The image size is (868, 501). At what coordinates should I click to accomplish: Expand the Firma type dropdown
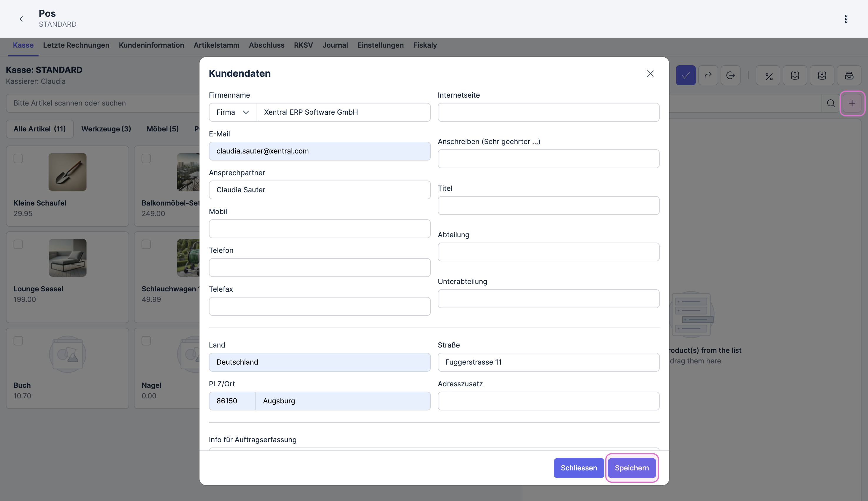tap(233, 112)
